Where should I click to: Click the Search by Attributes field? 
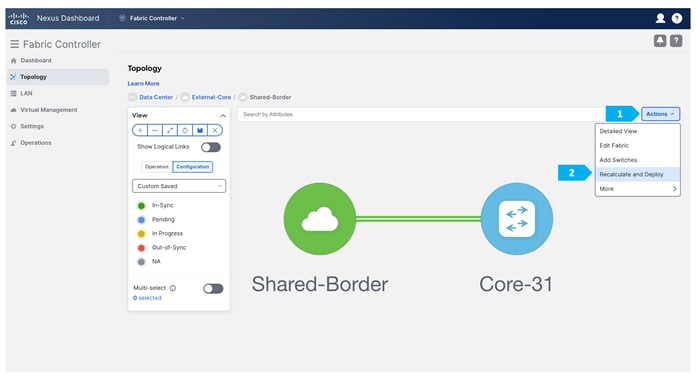click(x=422, y=114)
